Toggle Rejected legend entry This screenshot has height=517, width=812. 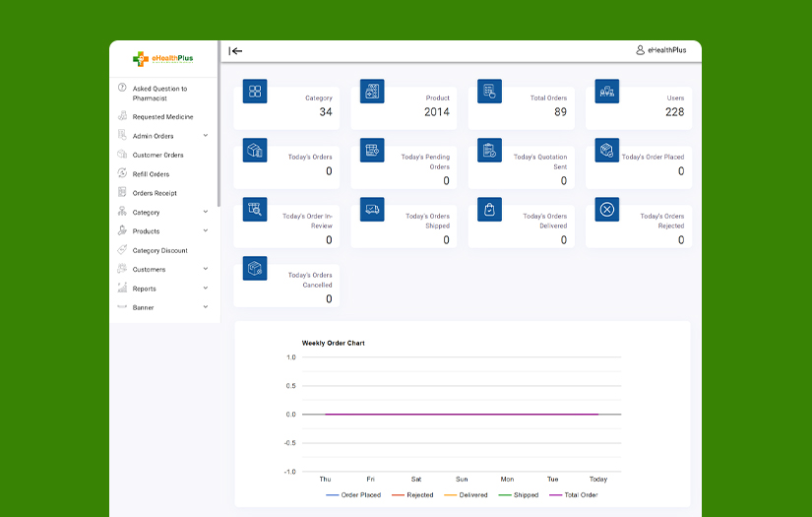point(412,495)
